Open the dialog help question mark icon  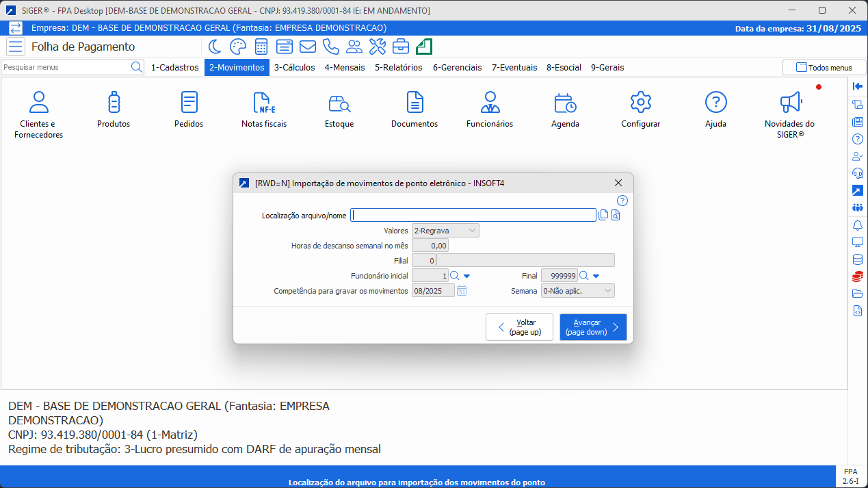point(622,201)
